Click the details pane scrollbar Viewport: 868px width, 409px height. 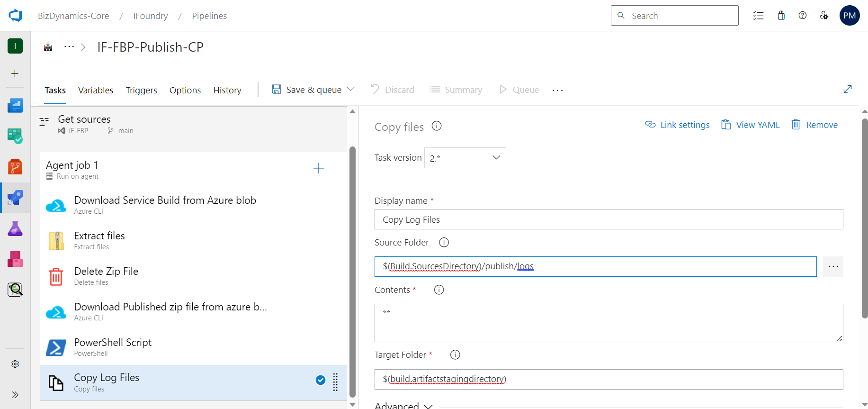[x=865, y=218]
